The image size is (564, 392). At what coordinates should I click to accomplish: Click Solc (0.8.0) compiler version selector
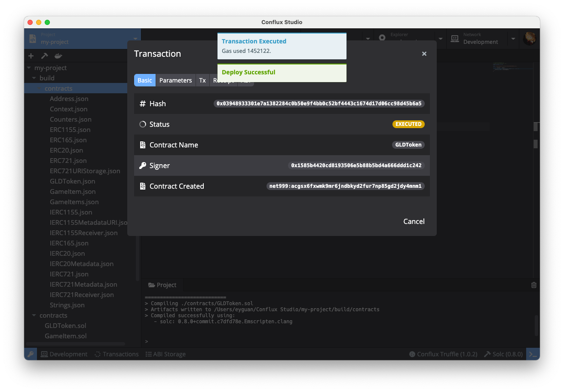[503, 354]
